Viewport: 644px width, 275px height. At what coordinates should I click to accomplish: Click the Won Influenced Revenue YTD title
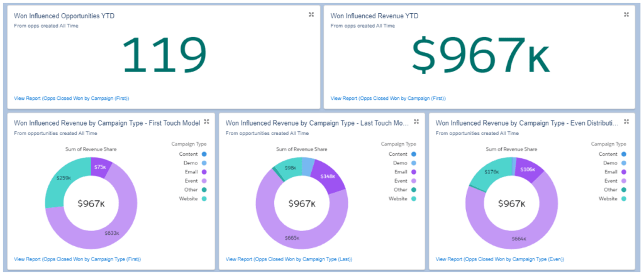coord(375,16)
